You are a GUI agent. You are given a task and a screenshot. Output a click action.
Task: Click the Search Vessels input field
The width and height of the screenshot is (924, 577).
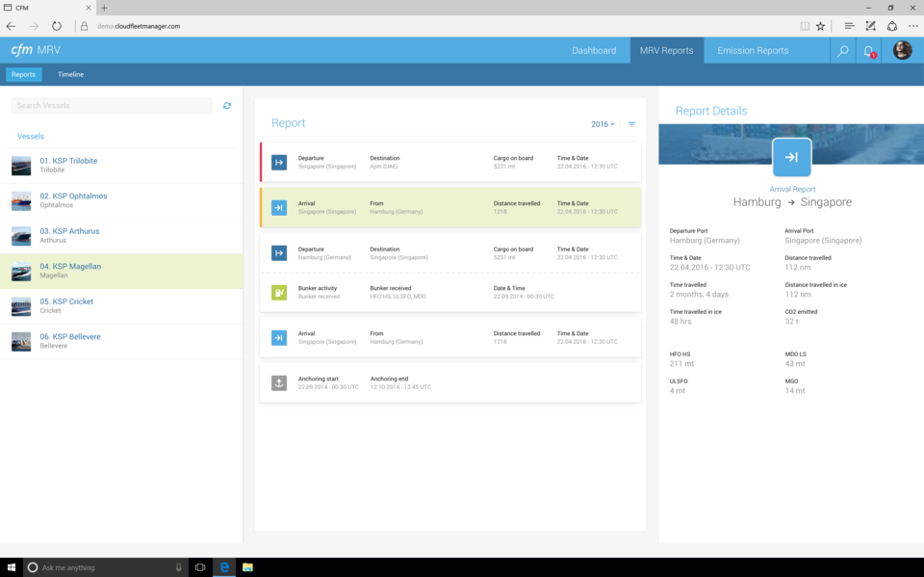[x=112, y=106]
